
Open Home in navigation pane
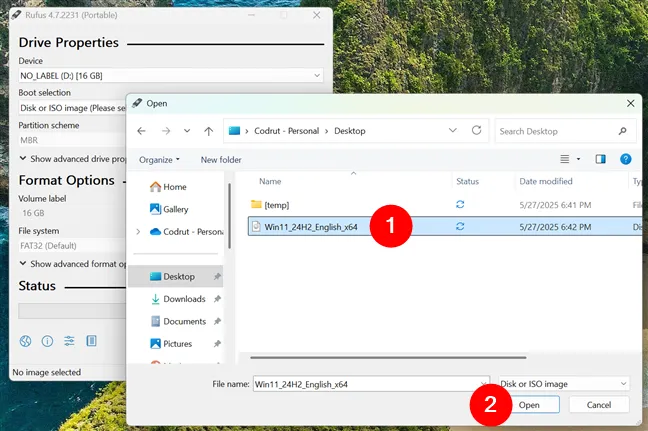point(168,187)
